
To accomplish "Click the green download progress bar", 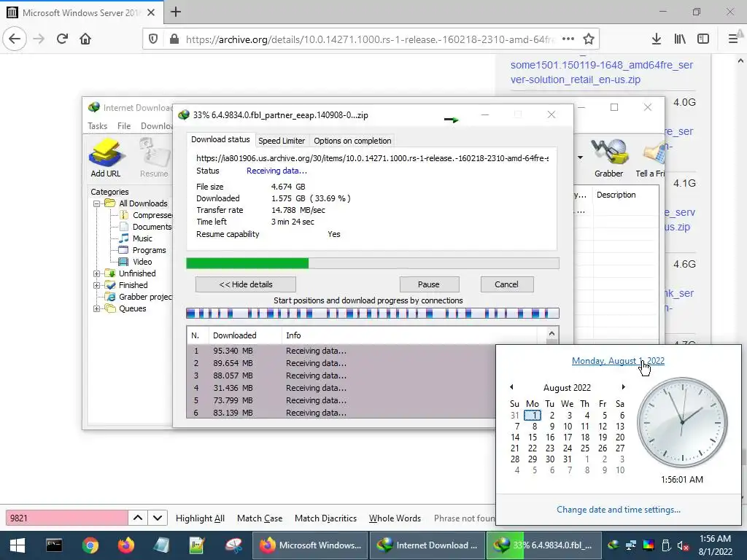I will coord(373,263).
